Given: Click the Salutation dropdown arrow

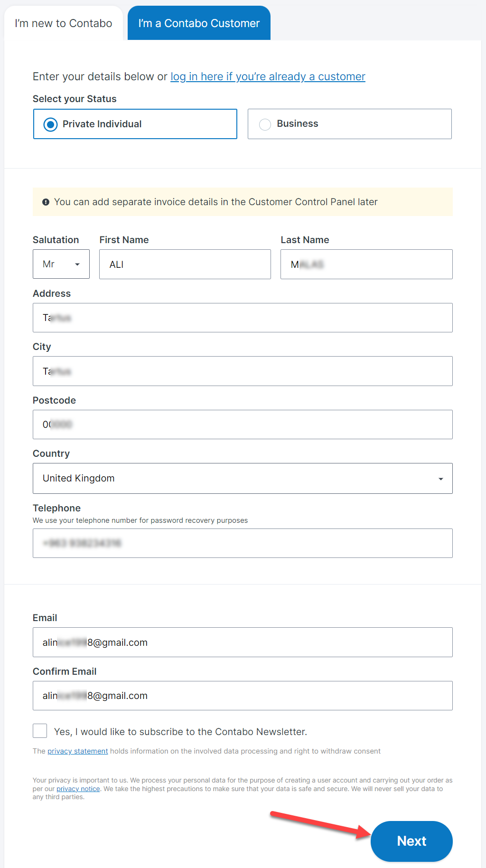Looking at the screenshot, I should point(77,264).
